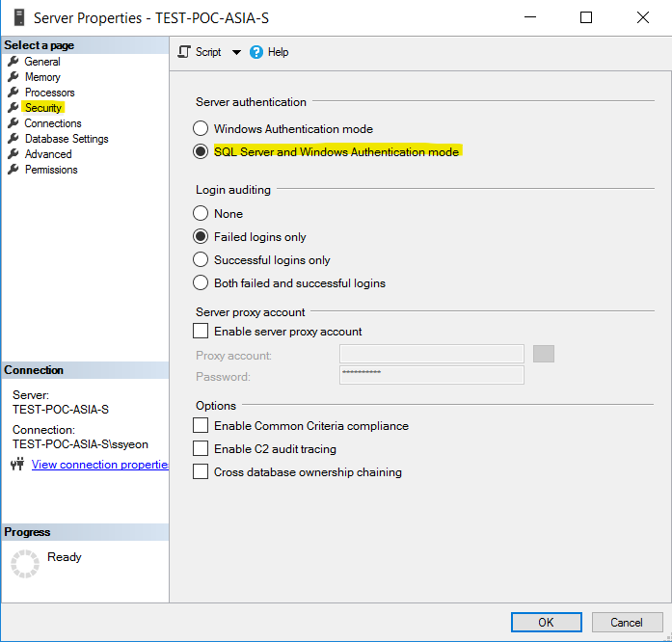Enable server proxy account checkbox
Screen dimensions: 672x642
201,331
